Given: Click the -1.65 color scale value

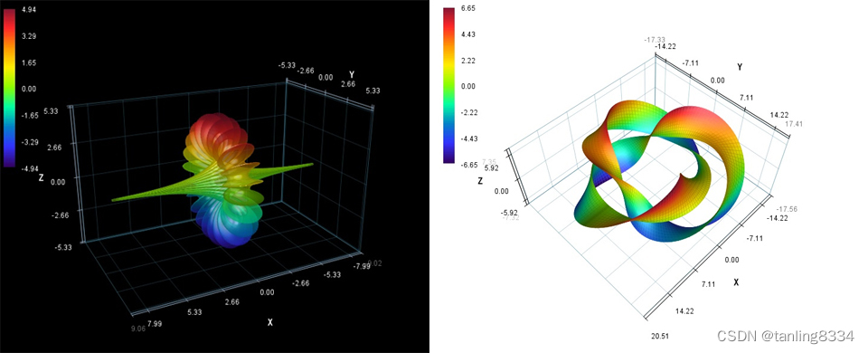Looking at the screenshot, I should (29, 116).
